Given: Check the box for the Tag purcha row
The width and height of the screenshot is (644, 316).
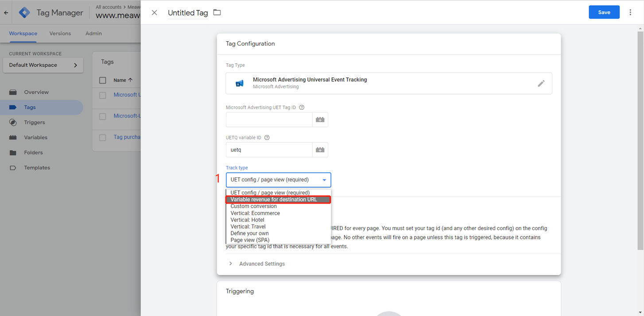Looking at the screenshot, I should 103,138.
